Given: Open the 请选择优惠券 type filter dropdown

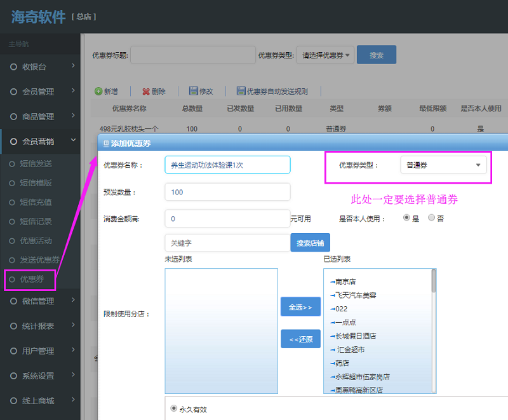Looking at the screenshot, I should (x=325, y=55).
